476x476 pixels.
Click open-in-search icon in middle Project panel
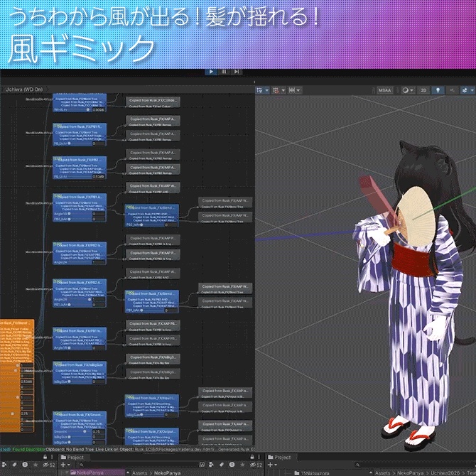coord(202,465)
